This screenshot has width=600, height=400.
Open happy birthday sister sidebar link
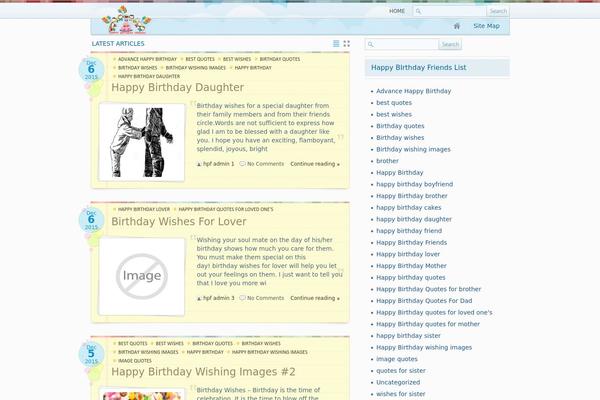point(408,336)
